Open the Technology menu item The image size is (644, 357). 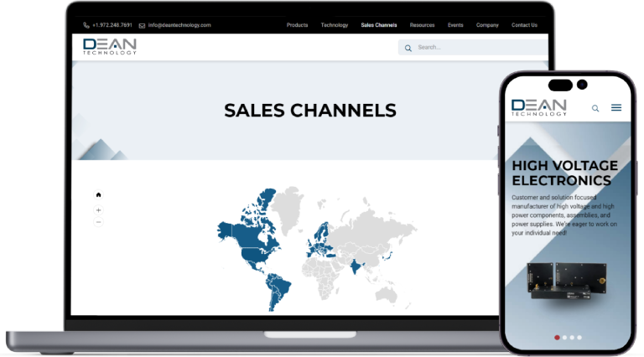(x=334, y=25)
